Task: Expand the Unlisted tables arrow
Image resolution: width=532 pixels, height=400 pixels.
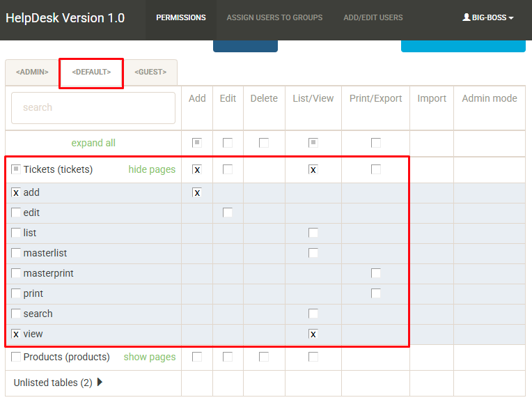Action: pos(100,382)
